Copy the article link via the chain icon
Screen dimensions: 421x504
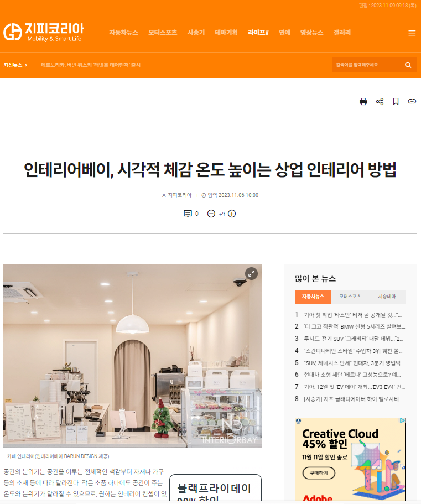[x=412, y=102]
